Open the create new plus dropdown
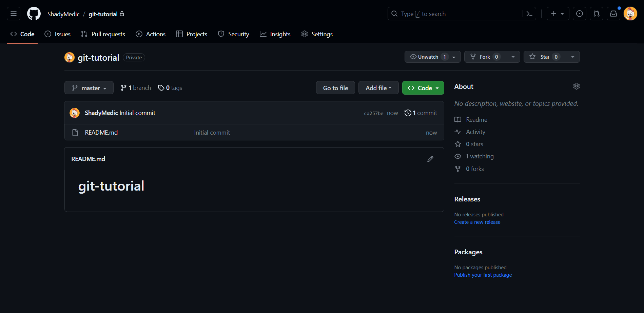 (x=558, y=14)
